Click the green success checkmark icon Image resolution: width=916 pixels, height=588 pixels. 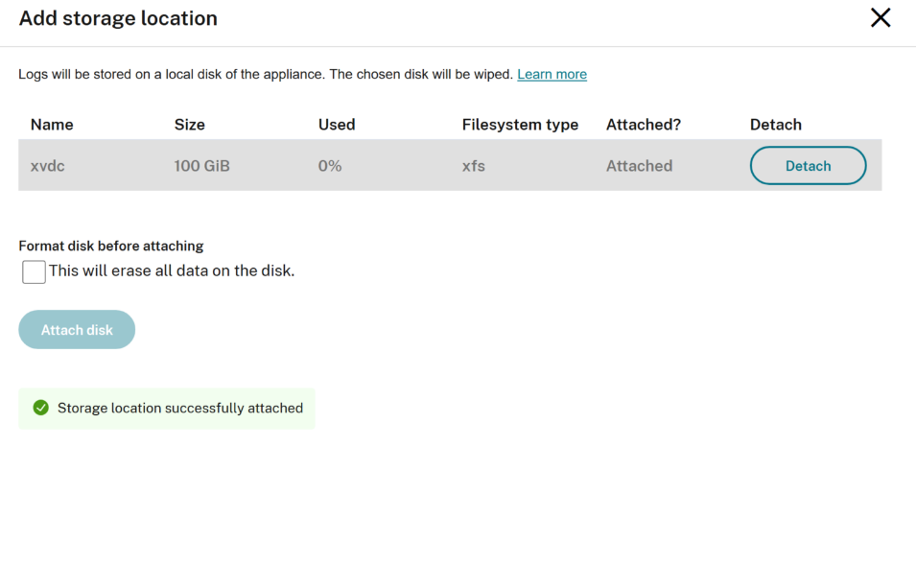point(41,408)
